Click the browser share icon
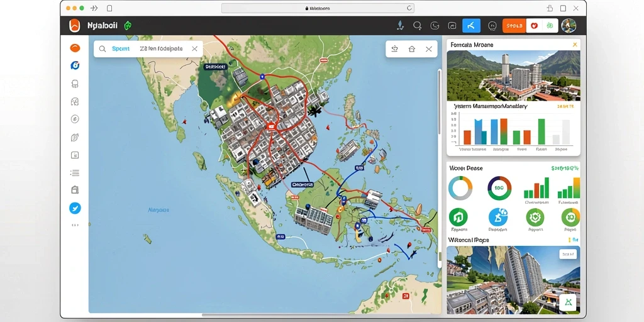644x322 pixels. click(x=550, y=8)
